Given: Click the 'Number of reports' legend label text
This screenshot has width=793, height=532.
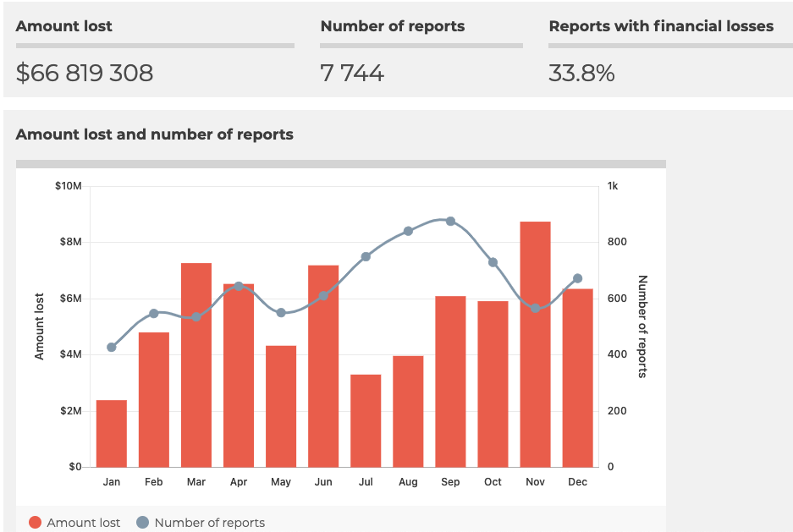Looking at the screenshot, I should tap(209, 523).
